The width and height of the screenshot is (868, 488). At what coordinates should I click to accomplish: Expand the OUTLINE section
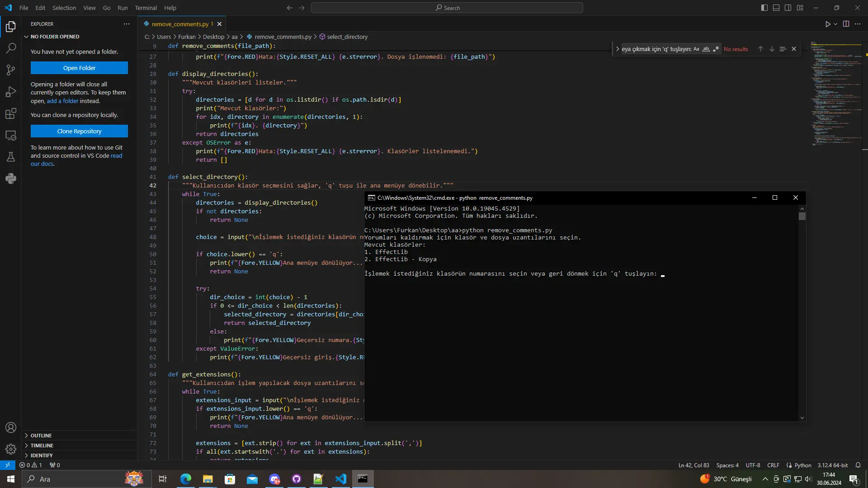[80, 436]
